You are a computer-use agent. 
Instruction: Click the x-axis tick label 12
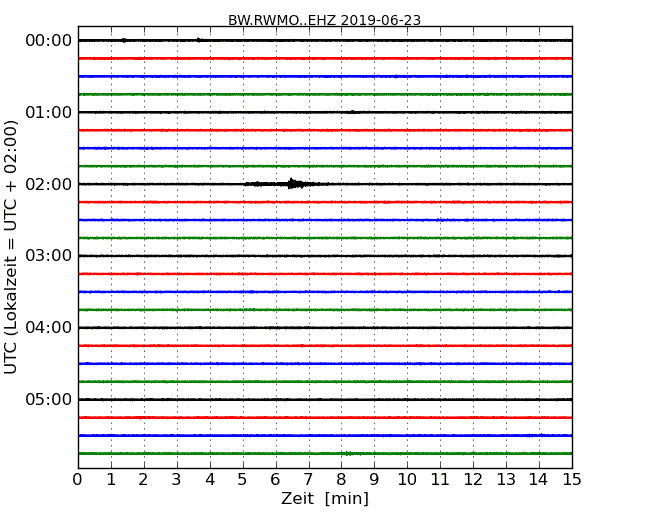point(473,480)
